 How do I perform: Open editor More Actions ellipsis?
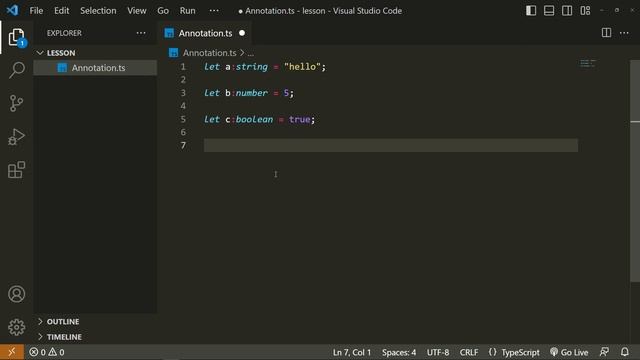(624, 33)
